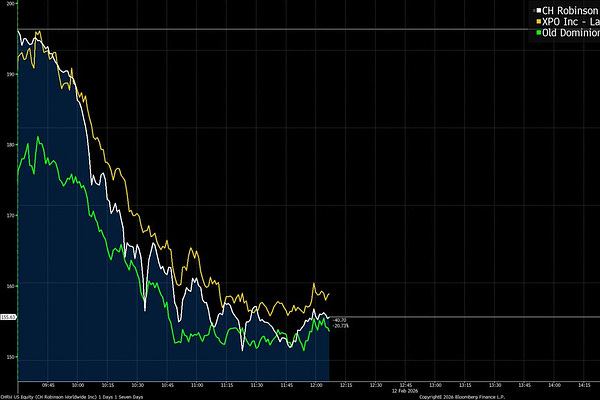Click the 170 y-axis label

point(11,216)
